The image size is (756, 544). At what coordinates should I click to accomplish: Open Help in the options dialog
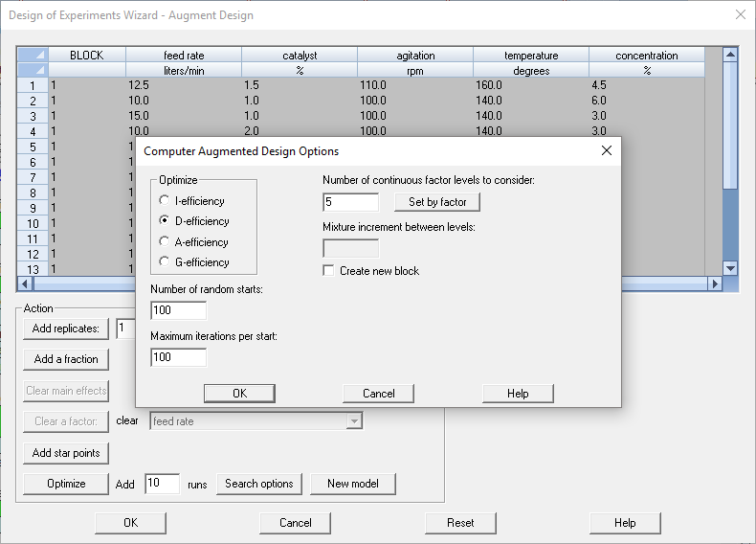(x=518, y=394)
